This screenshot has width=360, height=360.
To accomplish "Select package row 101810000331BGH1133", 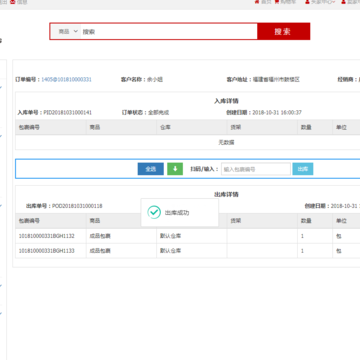I will 47,251.
